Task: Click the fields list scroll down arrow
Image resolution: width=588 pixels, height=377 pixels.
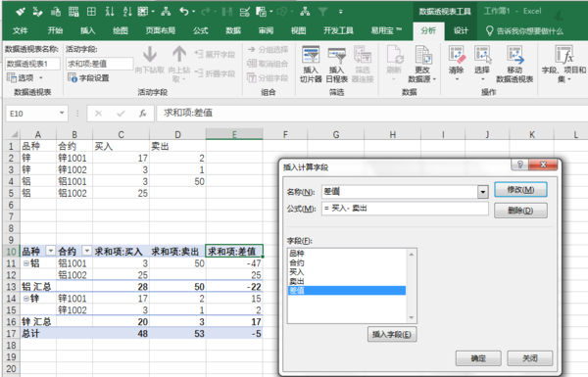Action: pyautogui.click(x=412, y=318)
